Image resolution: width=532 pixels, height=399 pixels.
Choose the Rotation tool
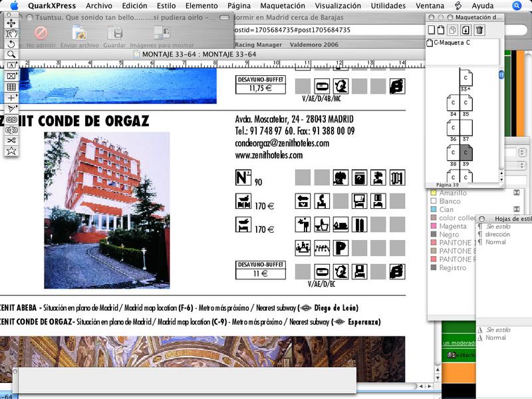[11, 44]
